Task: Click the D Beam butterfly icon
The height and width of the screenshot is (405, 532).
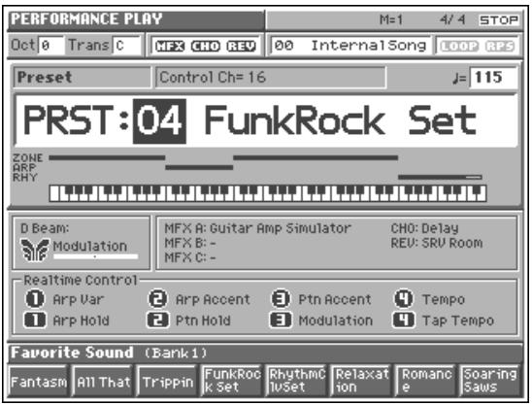Action: point(35,250)
